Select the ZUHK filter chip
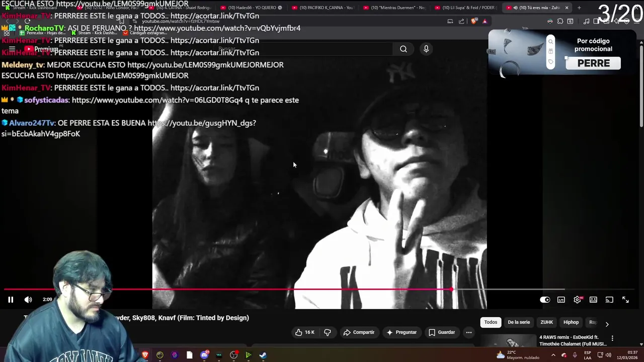The image size is (644, 362). coord(546,322)
